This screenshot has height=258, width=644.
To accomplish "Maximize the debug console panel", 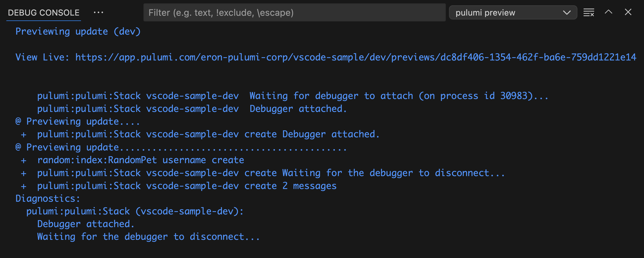I will 609,12.
